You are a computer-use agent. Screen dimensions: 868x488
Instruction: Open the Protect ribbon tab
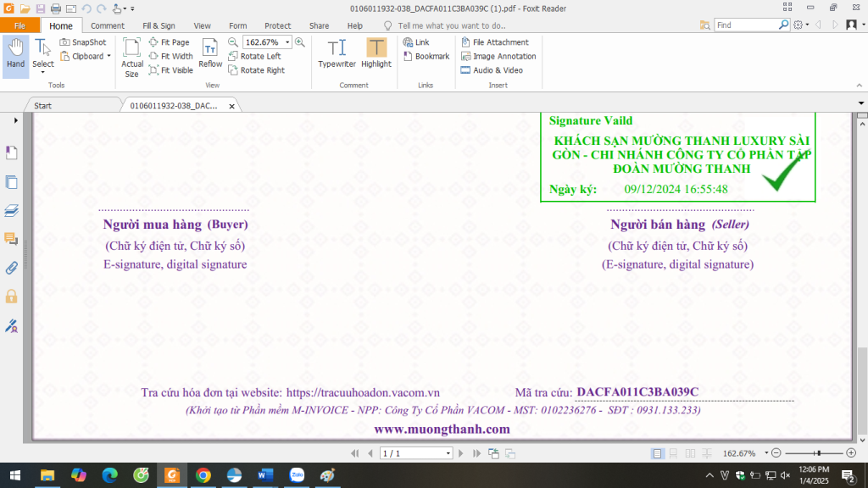[x=277, y=25]
